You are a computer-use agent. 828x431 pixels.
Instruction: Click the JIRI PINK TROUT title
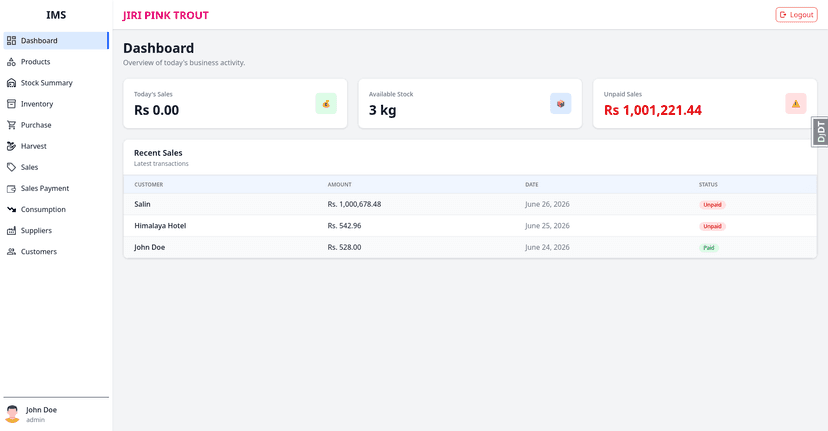pos(166,15)
